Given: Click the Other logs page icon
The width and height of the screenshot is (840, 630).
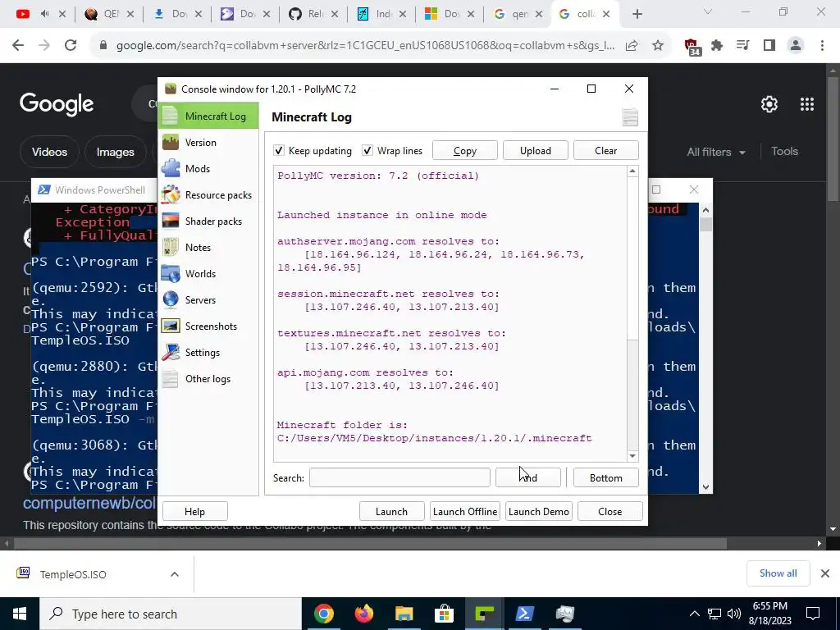Looking at the screenshot, I should point(171,379).
